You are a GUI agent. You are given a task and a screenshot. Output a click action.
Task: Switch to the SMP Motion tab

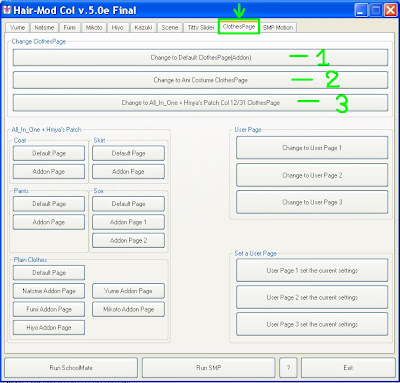point(278,28)
